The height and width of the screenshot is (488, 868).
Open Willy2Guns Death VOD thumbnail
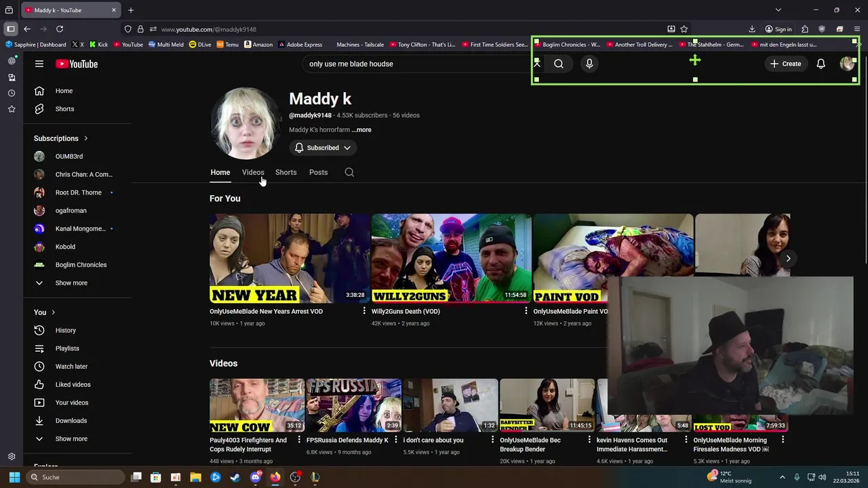coord(452,258)
